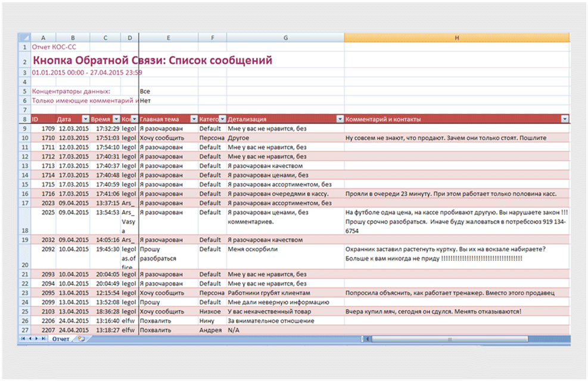The width and height of the screenshot is (588, 381).
Task: Open the Дата column filter dropdown
Action: 85,119
